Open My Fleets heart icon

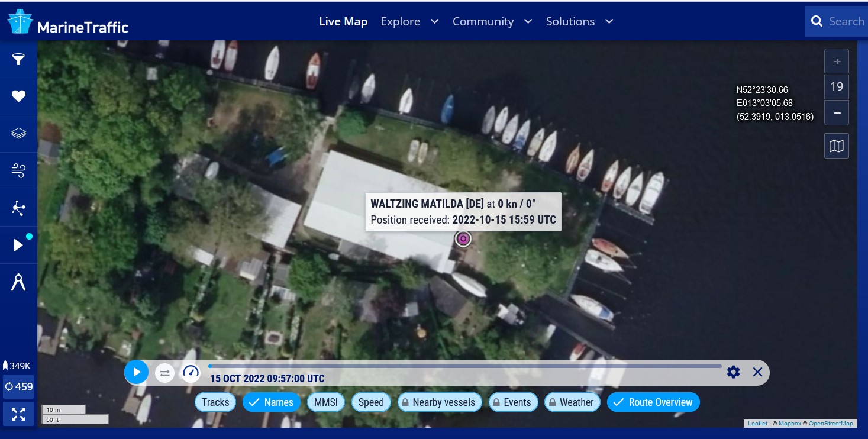(19, 96)
